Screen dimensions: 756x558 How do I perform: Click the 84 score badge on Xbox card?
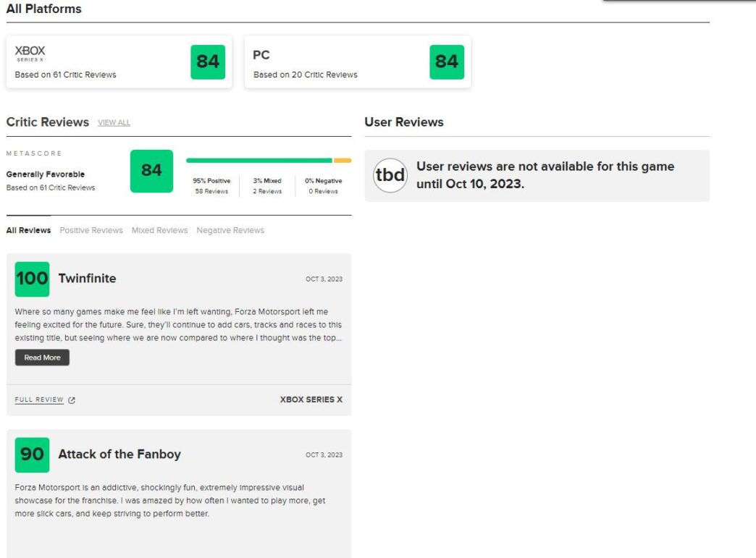point(208,62)
